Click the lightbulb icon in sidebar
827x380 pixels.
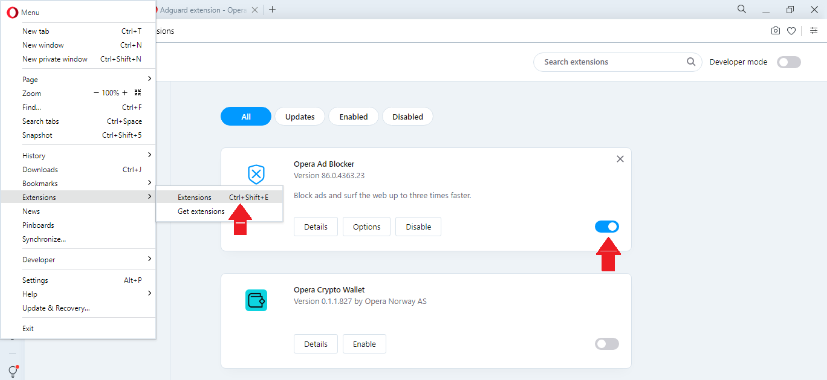pyautogui.click(x=14, y=370)
